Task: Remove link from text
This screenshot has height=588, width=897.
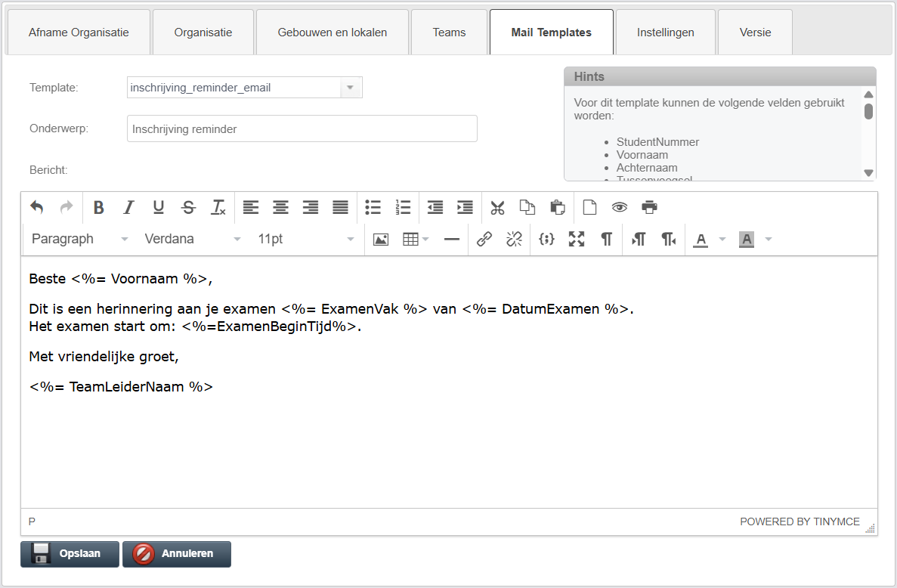Action: (515, 239)
